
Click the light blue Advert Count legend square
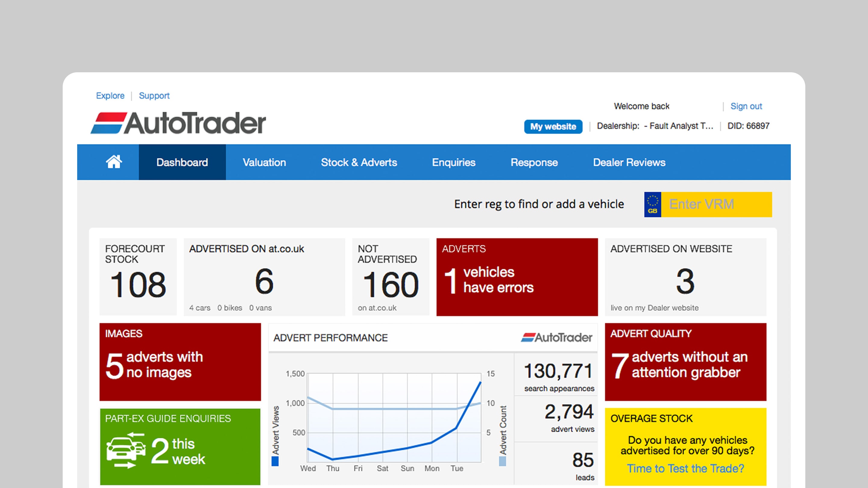pyautogui.click(x=502, y=461)
